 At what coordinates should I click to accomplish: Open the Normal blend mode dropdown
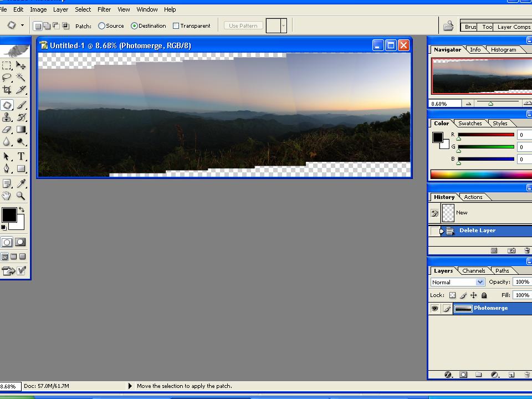[x=458, y=282]
